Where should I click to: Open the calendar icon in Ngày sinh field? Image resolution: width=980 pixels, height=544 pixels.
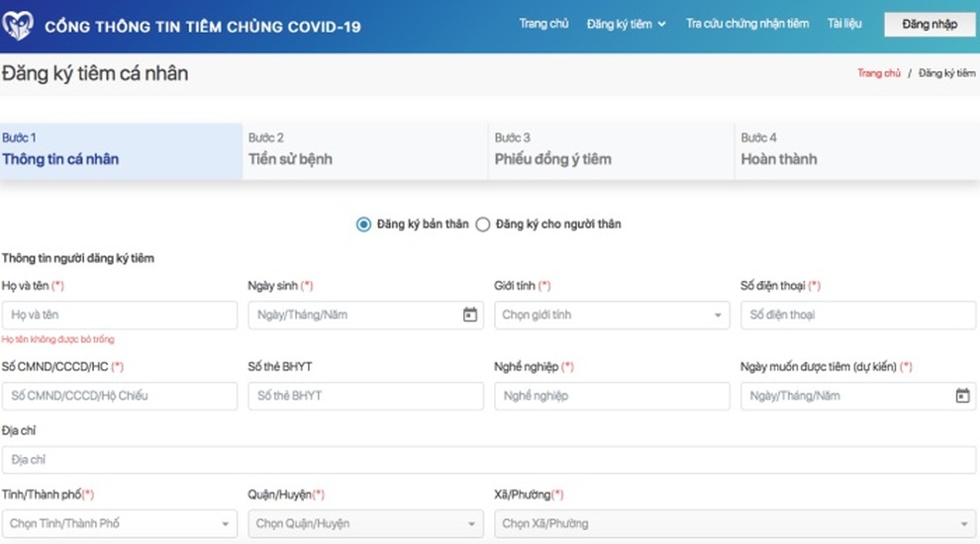pos(470,315)
